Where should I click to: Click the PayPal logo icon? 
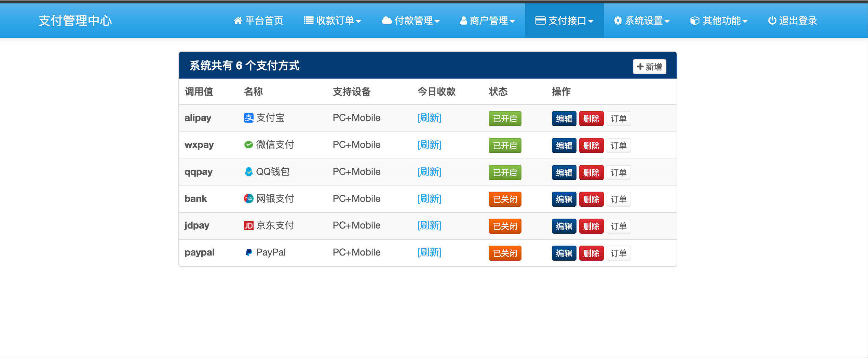(248, 252)
